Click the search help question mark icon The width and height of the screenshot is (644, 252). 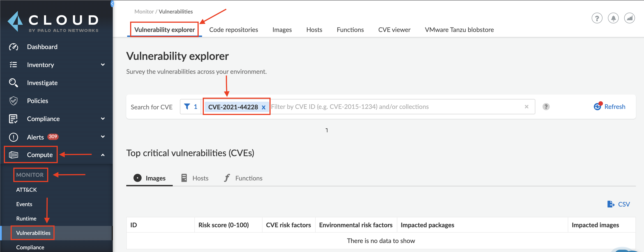coord(546,107)
